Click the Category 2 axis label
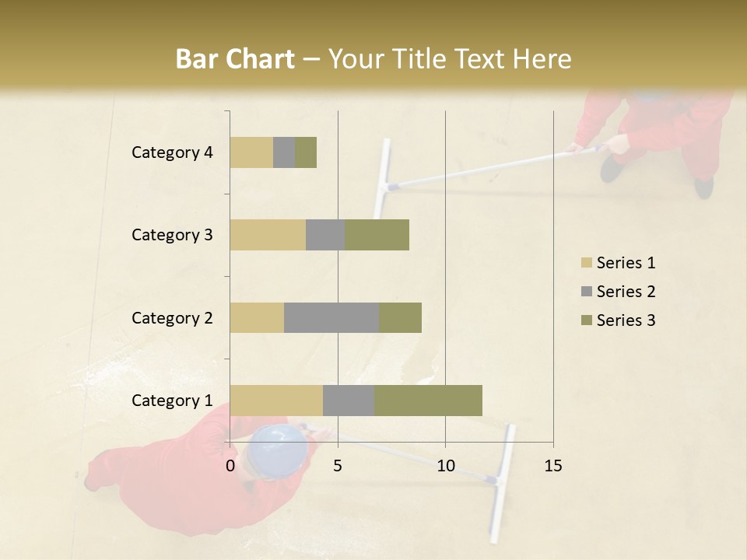The image size is (747, 560). pos(172,318)
